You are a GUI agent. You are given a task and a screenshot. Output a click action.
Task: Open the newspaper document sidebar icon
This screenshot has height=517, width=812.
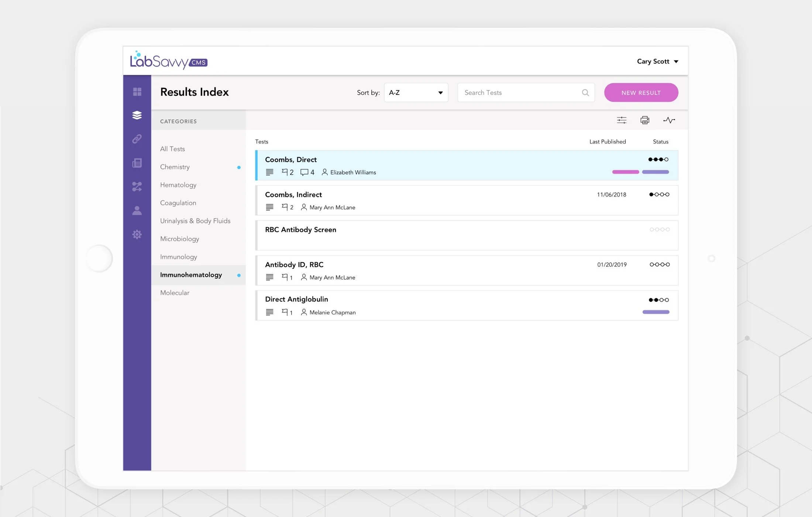click(137, 163)
